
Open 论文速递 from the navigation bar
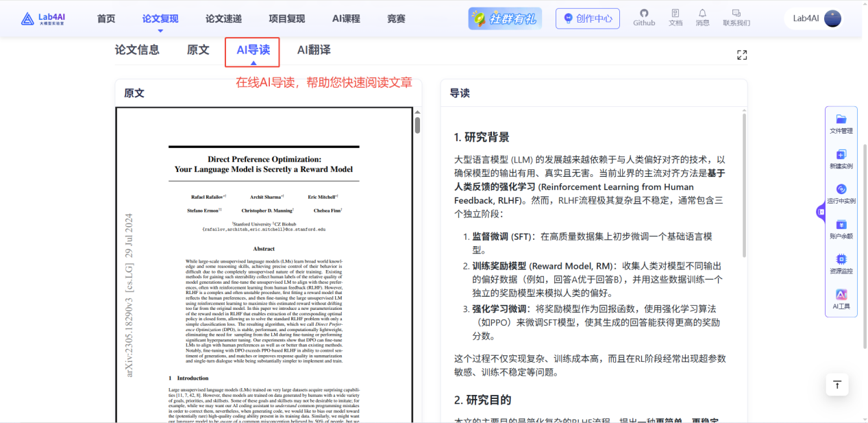pos(222,19)
